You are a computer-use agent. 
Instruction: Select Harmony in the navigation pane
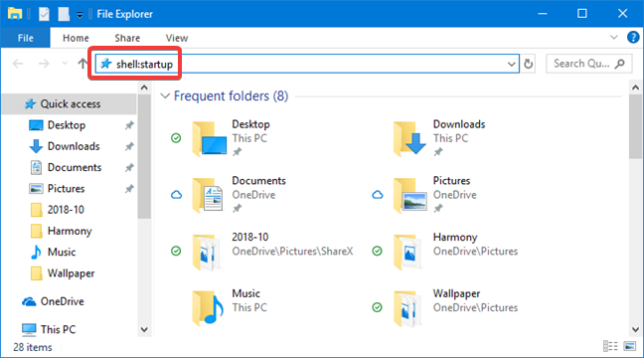point(70,231)
